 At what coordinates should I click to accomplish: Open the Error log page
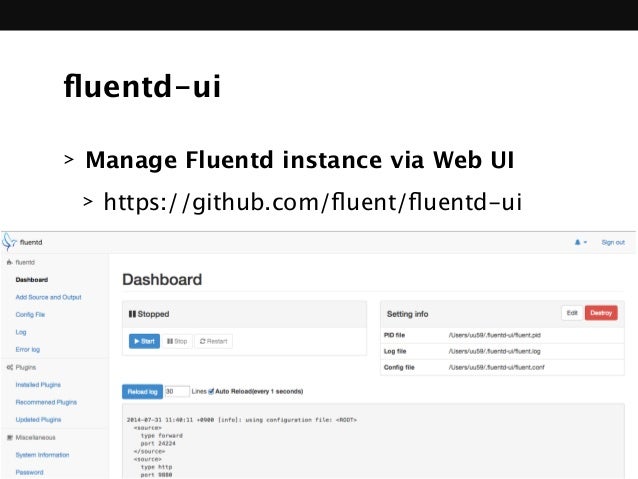click(28, 350)
